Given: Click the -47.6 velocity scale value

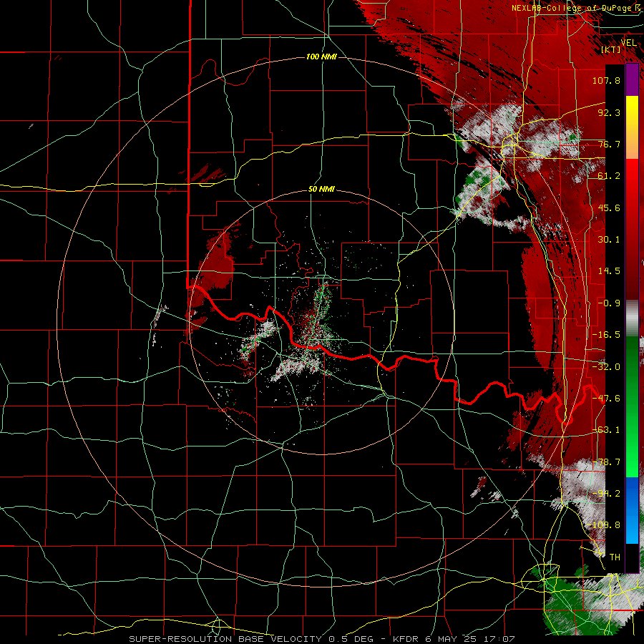Looking at the screenshot, I should coord(606,399).
